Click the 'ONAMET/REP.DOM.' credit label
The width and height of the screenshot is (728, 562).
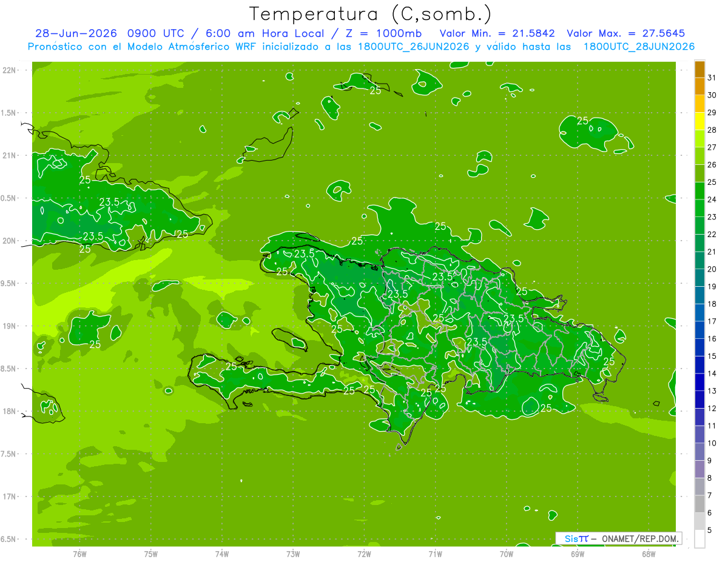click(x=641, y=538)
